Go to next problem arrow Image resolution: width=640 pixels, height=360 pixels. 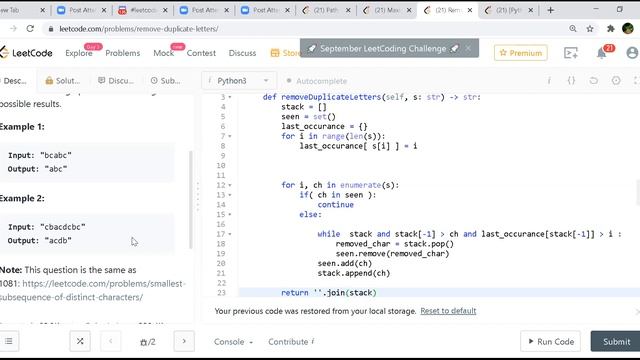[x=184, y=341]
